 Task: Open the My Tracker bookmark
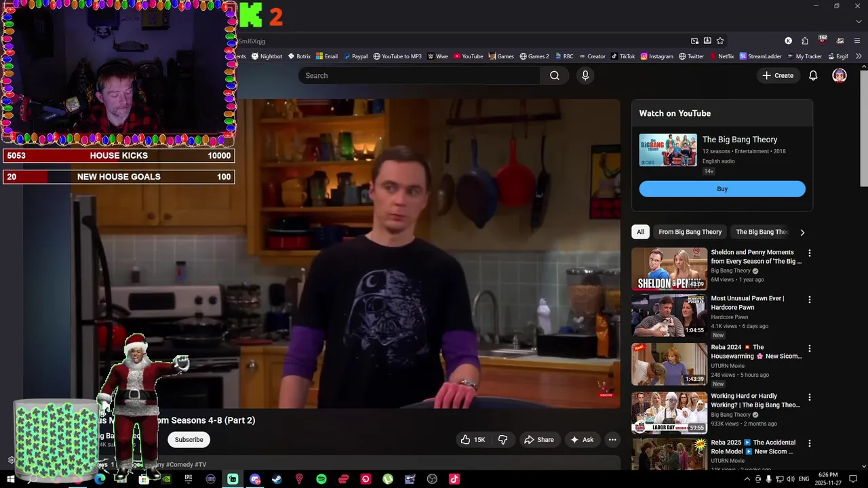[804, 56]
